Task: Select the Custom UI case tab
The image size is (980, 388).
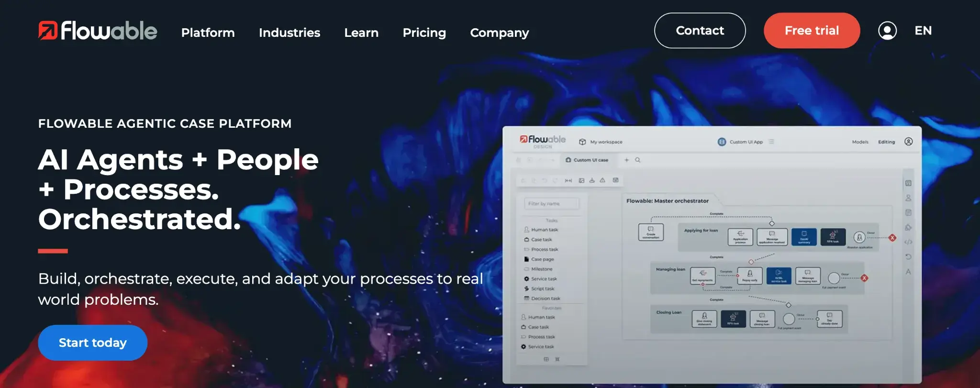Action: click(x=587, y=160)
